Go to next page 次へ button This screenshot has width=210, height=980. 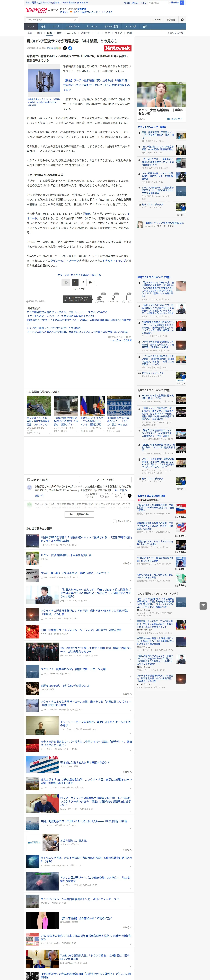pyautogui.click(x=92, y=282)
